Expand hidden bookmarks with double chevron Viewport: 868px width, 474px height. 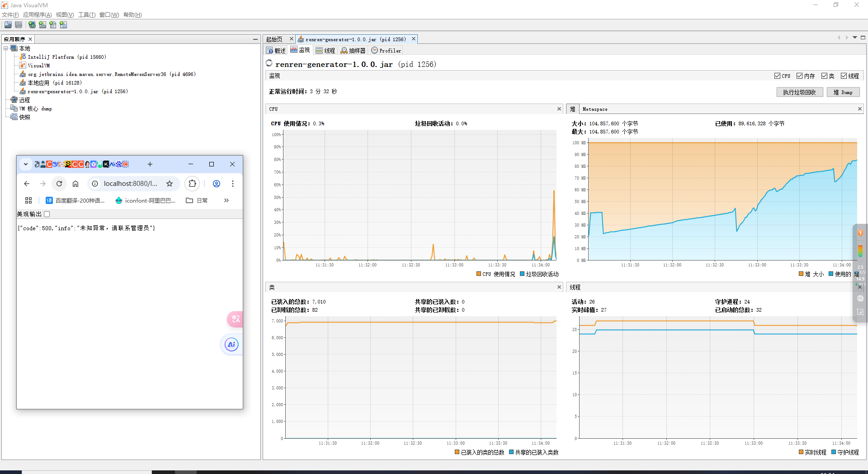pos(226,200)
